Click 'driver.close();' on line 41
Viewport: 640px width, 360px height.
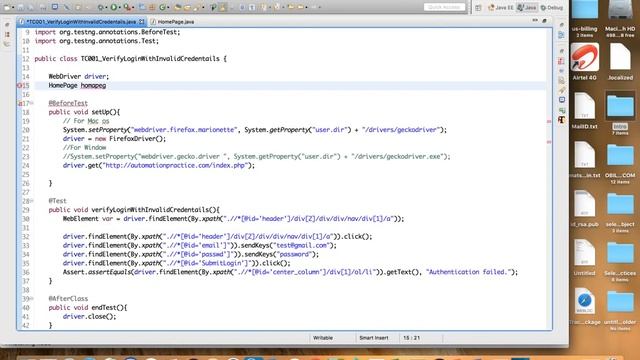click(x=89, y=317)
